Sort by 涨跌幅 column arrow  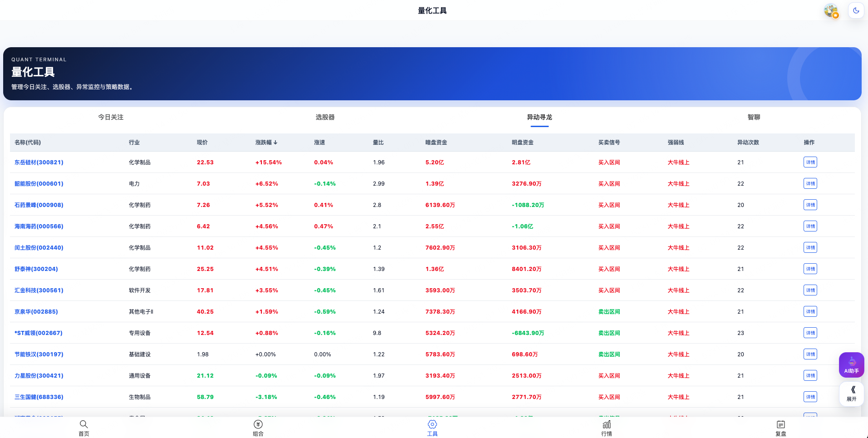[x=275, y=143]
